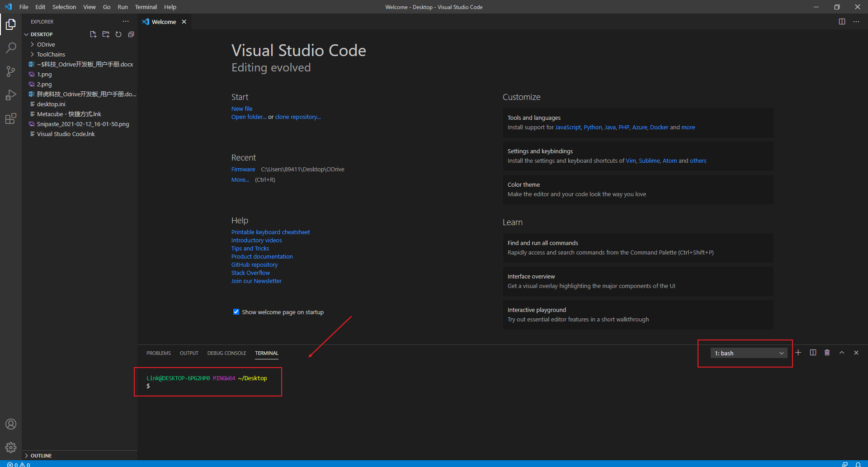Open Printable keyboard cheatsheet link
Viewport: 868px width, 467px height.
(x=271, y=232)
